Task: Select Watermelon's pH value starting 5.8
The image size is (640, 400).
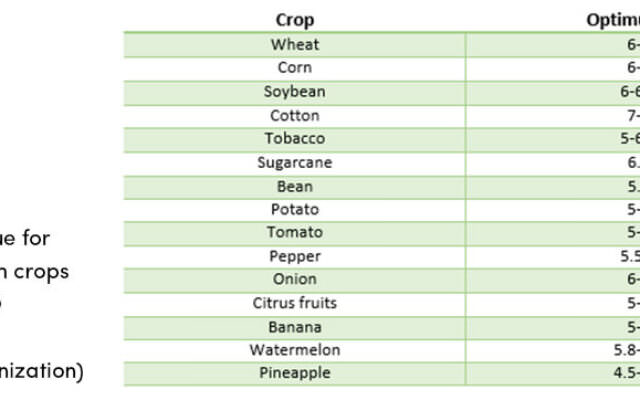Action: [x=627, y=350]
